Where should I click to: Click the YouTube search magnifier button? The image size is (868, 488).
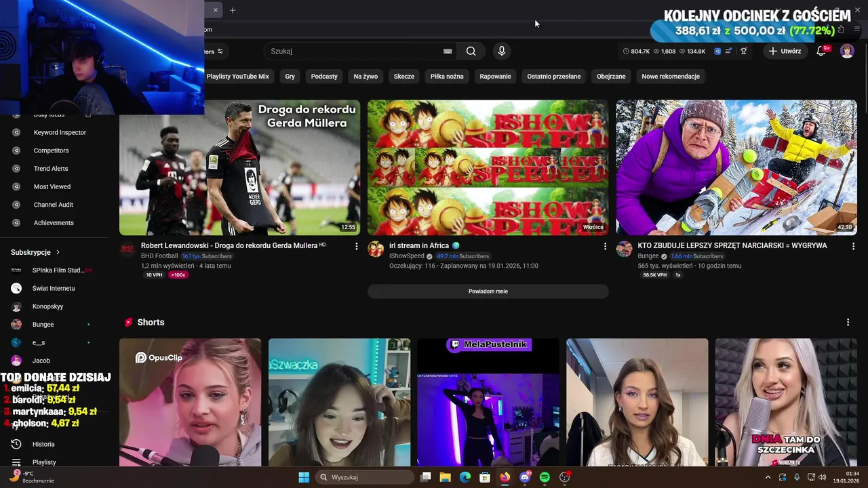(471, 51)
